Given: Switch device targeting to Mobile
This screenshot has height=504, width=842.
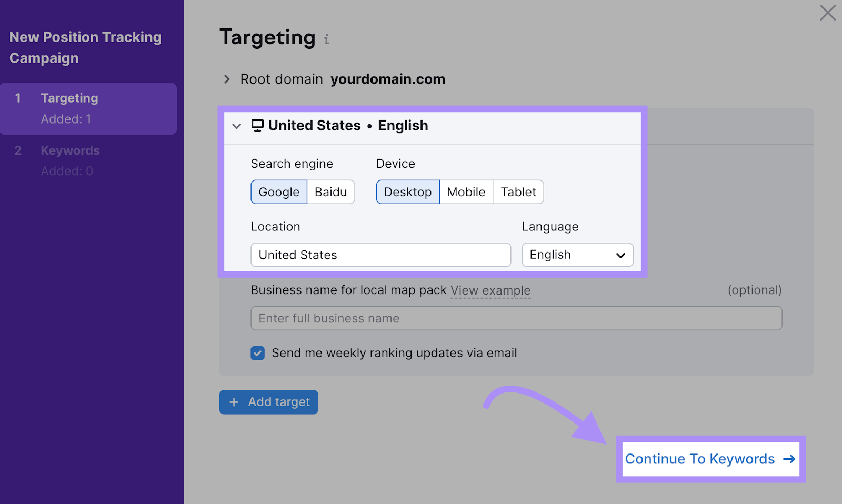Looking at the screenshot, I should pyautogui.click(x=466, y=192).
